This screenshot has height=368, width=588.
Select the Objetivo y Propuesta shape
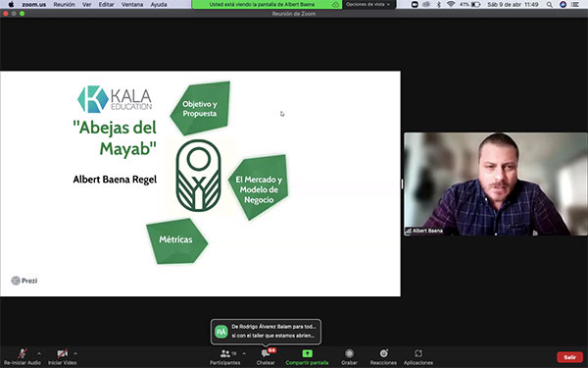(200, 108)
